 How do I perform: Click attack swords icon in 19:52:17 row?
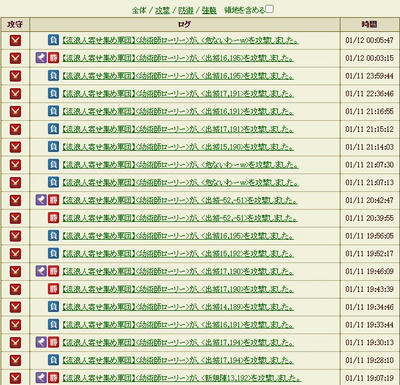pos(15,254)
